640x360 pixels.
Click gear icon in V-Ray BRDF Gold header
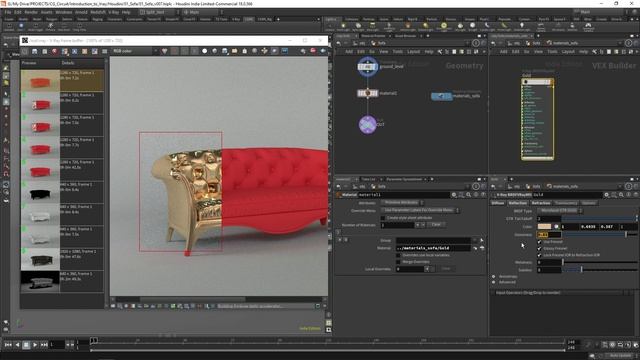point(607,195)
